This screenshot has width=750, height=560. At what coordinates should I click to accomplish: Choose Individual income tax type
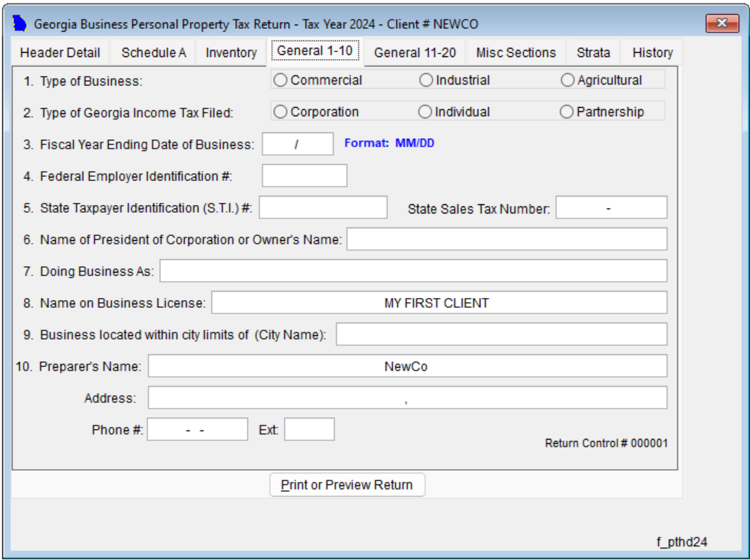click(x=425, y=112)
